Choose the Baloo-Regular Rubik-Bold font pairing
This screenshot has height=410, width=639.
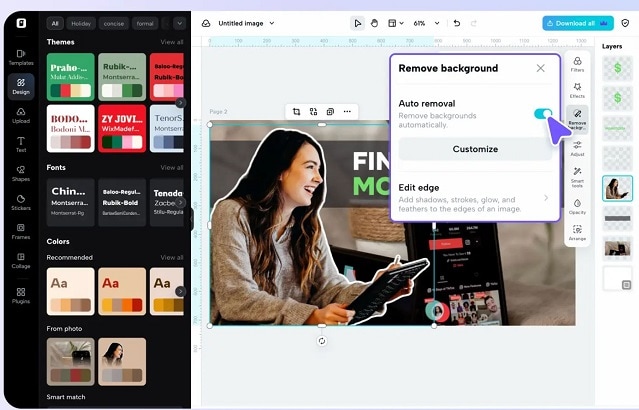(x=122, y=202)
